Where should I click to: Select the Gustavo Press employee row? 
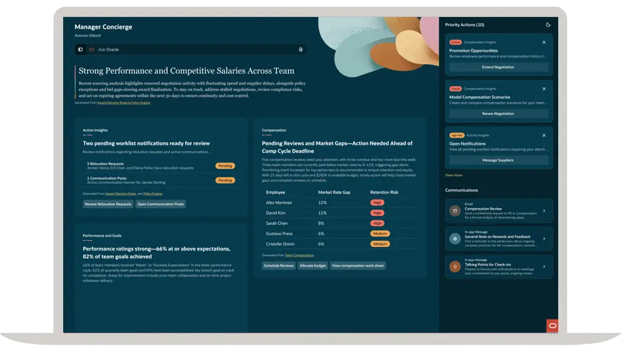tap(340, 234)
